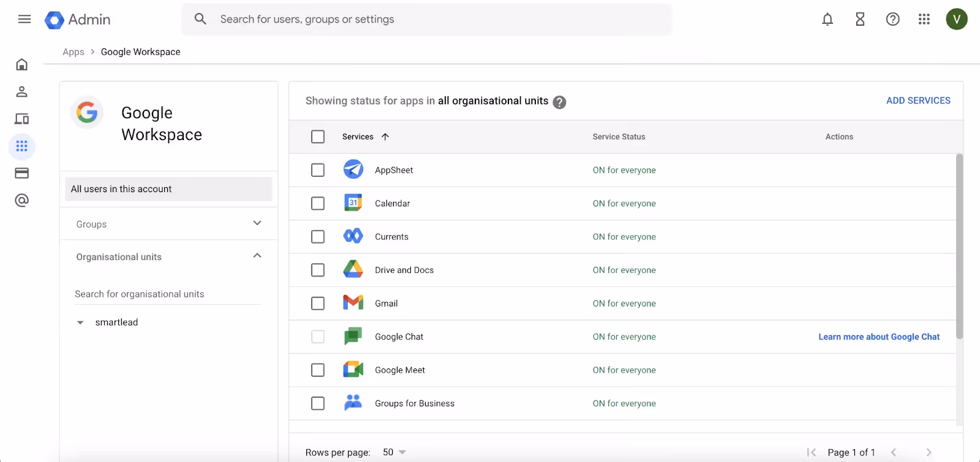Open the Google Meet service name
Screen dimensions: 980x462
[400, 370]
